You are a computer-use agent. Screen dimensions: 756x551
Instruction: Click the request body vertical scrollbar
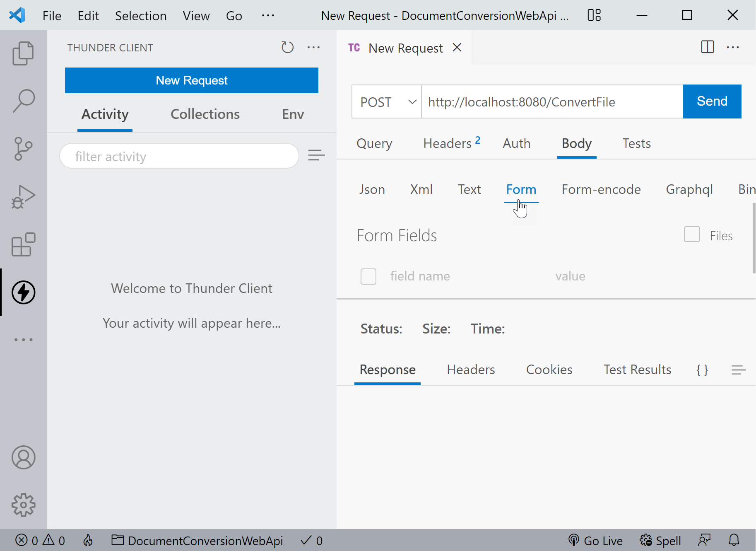754,238
